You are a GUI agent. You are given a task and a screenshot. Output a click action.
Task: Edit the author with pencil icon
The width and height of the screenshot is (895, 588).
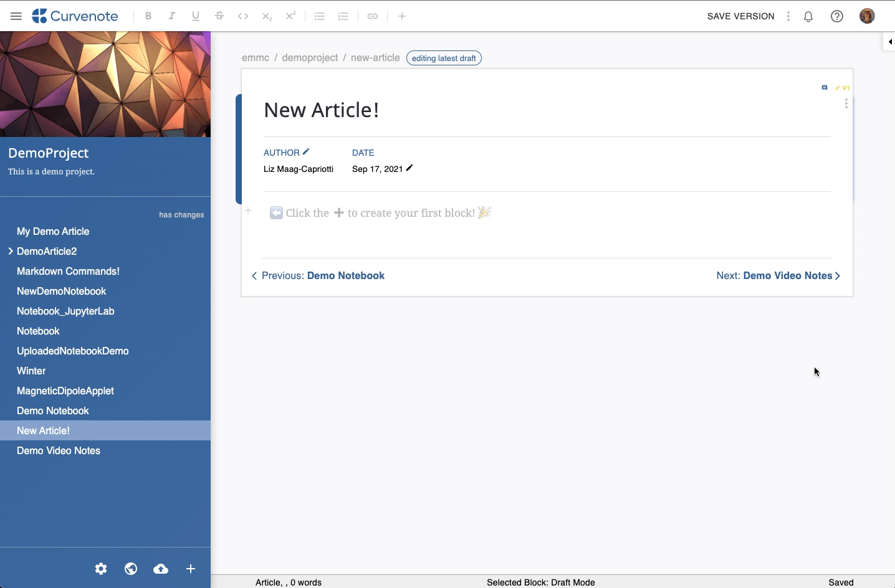coord(306,152)
